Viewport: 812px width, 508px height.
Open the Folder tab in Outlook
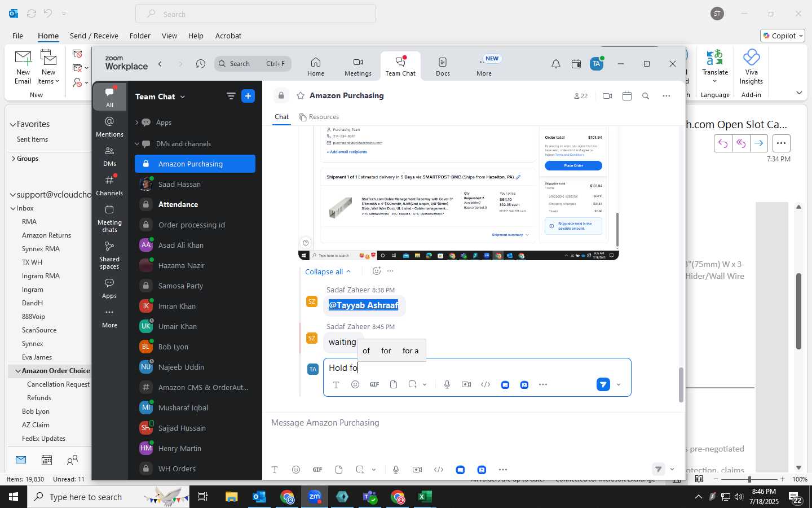point(140,36)
